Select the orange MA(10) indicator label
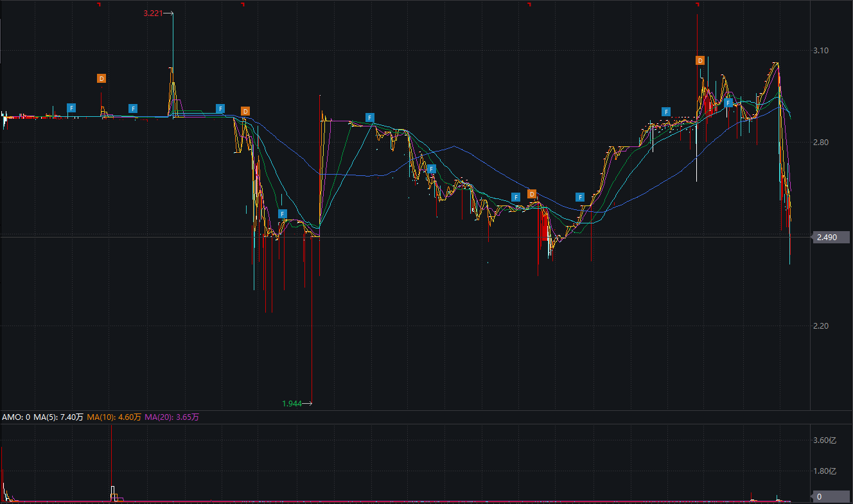This screenshot has width=853, height=504. tap(114, 417)
